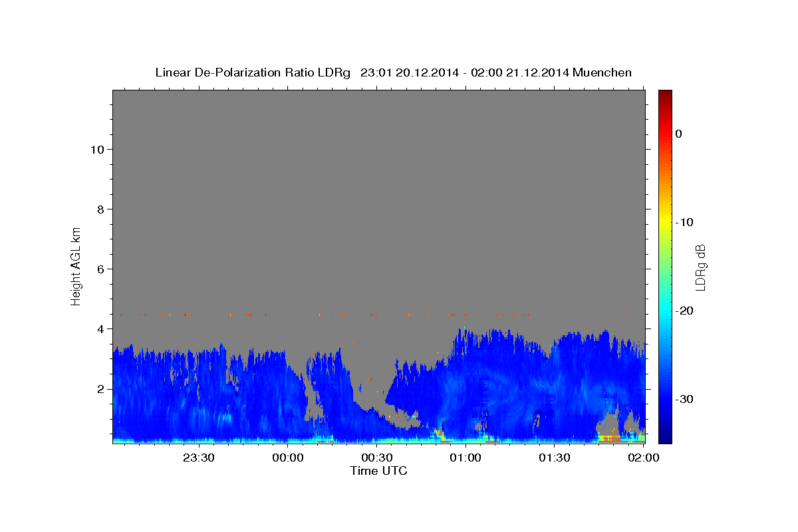Click the colorbar value label -20
Screen dimensions: 798x532
(x=684, y=311)
